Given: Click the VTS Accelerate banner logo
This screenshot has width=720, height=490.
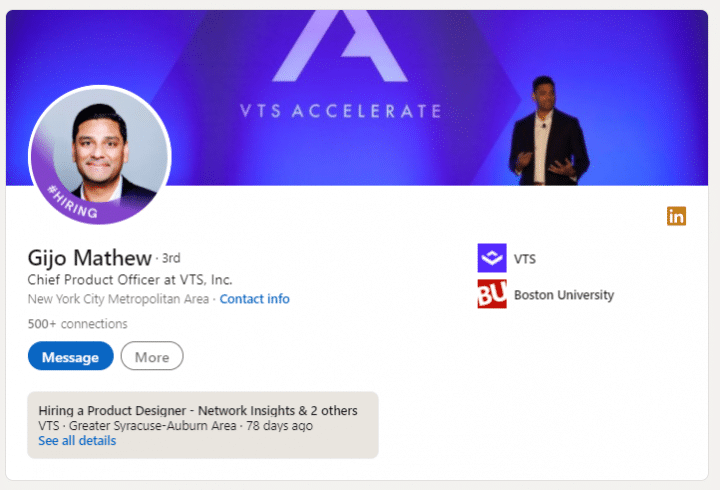Looking at the screenshot, I should (340, 64).
